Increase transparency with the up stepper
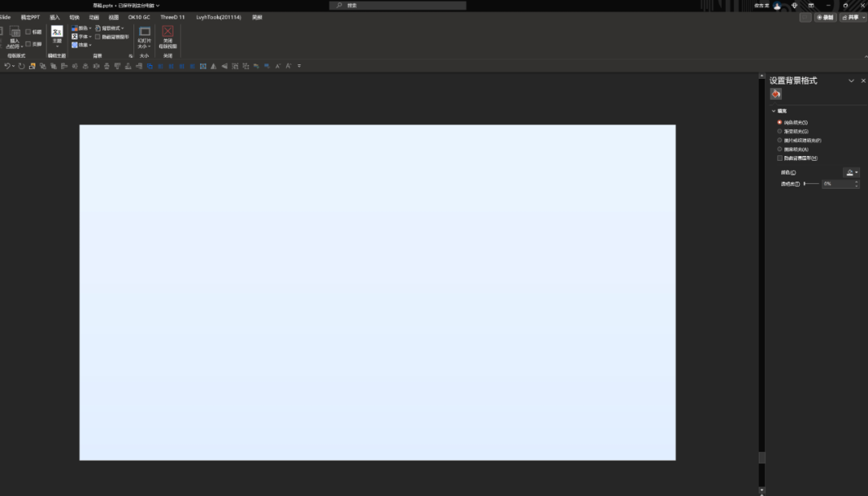 click(x=857, y=182)
